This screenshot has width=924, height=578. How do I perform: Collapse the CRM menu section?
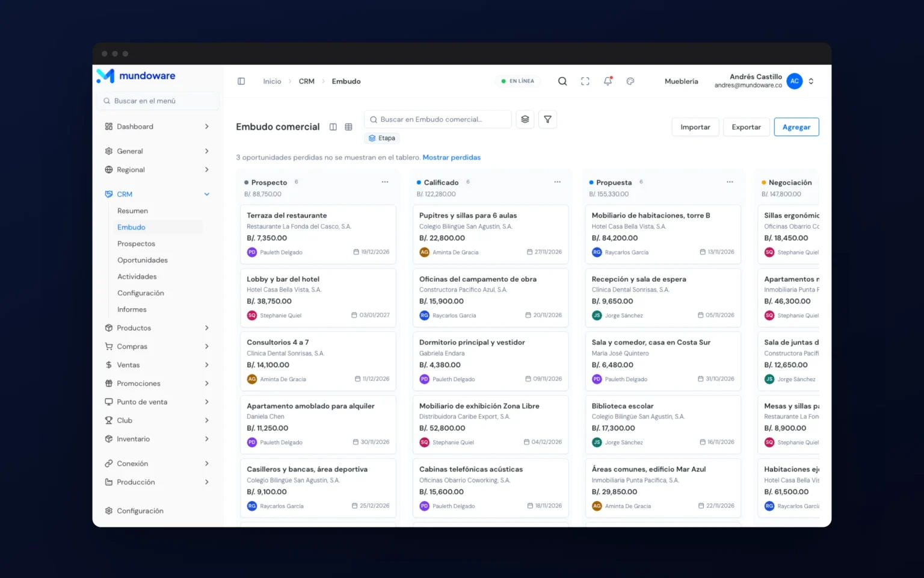tap(158, 194)
